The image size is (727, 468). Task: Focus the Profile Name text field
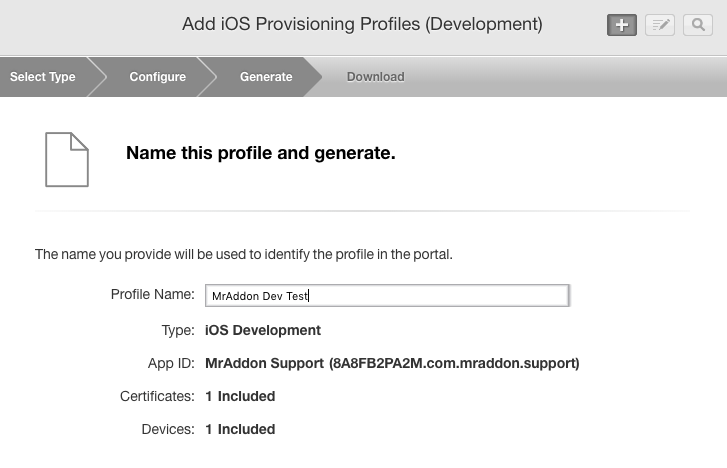[387, 296]
